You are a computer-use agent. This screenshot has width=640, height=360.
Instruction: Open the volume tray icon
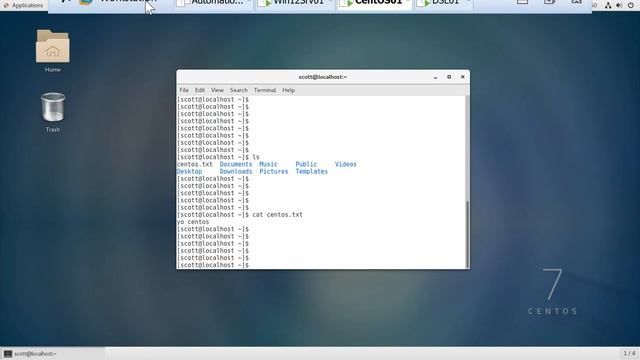coord(619,5)
